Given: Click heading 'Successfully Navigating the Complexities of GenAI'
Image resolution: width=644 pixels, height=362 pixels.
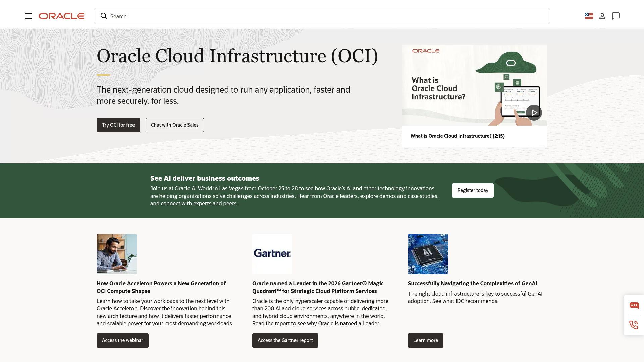Looking at the screenshot, I should click(473, 283).
